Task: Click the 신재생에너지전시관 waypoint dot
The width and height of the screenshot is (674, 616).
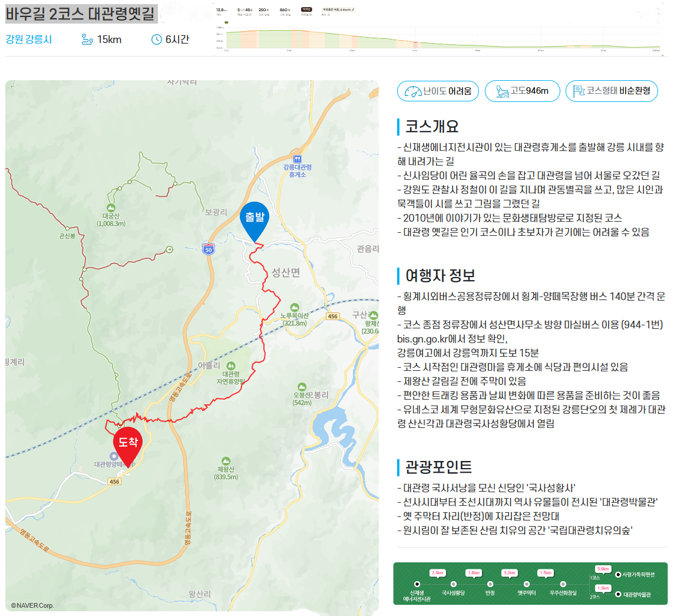Action: 417,584
